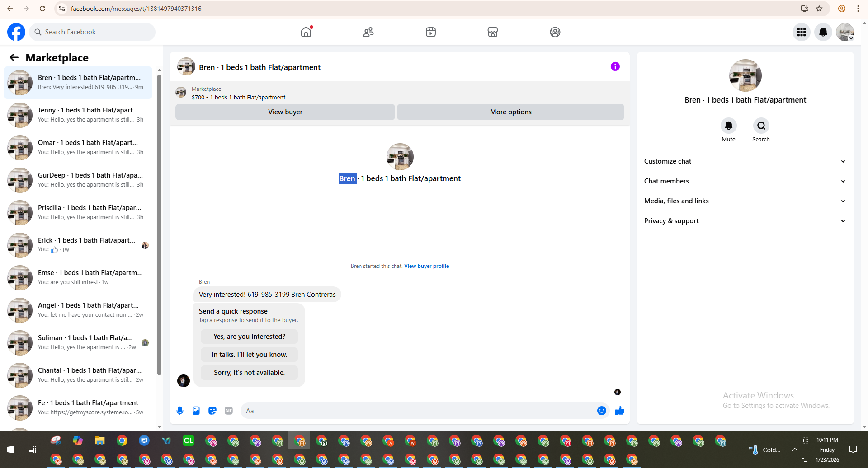Open Bren conversation in chat list
The height and width of the screenshot is (468, 868).
pyautogui.click(x=78, y=83)
